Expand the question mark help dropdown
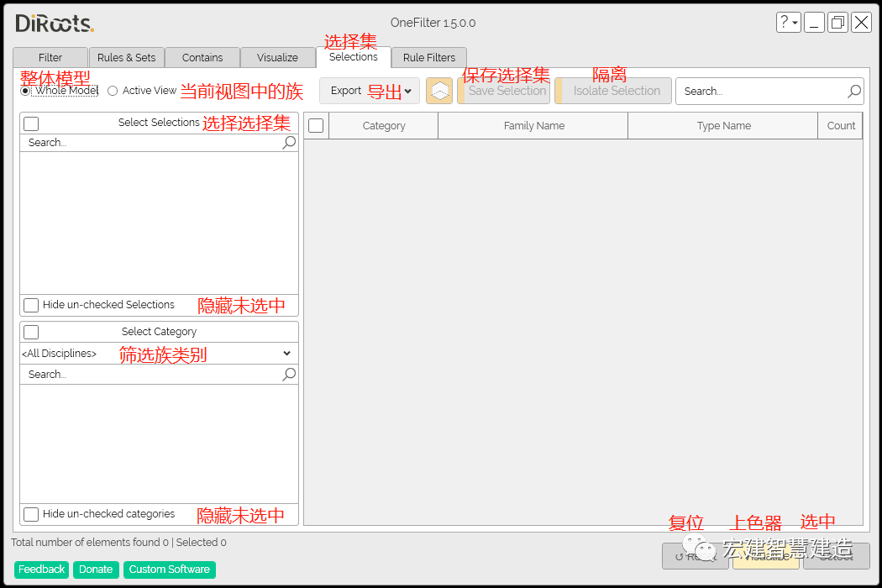882x588 pixels. 788,22
